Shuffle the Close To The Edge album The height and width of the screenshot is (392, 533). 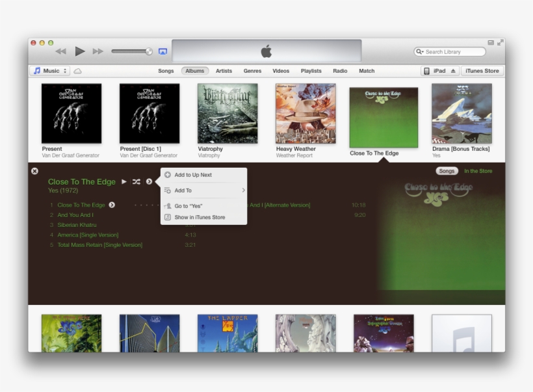coord(136,181)
